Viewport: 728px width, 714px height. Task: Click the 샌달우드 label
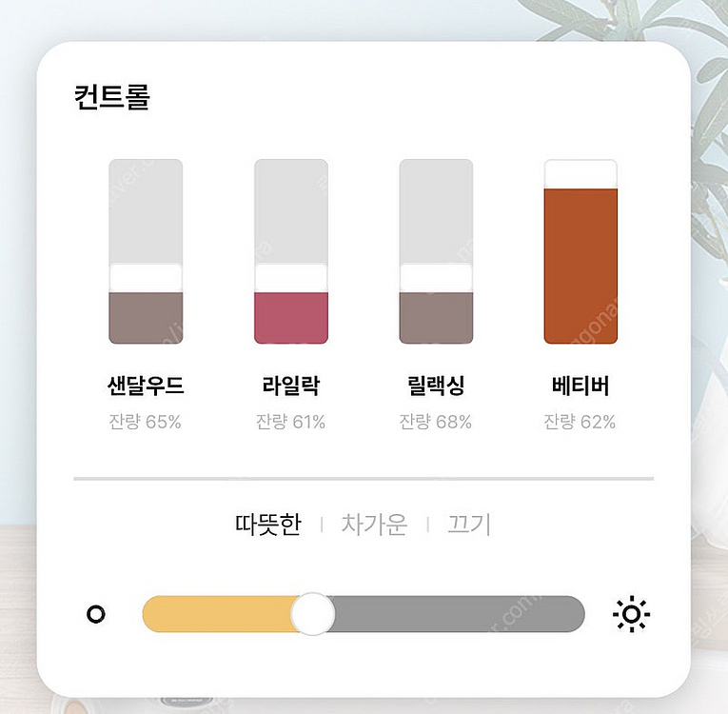pos(146,387)
